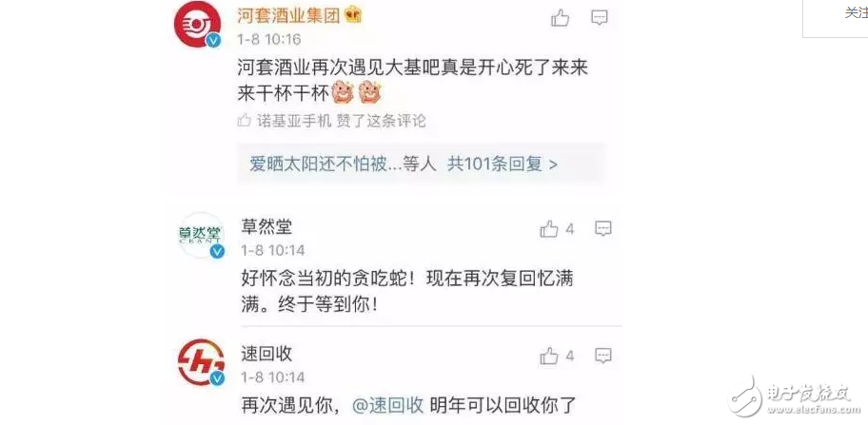
Task: Open reply icon on 草然堂 comment
Action: pyautogui.click(x=602, y=228)
